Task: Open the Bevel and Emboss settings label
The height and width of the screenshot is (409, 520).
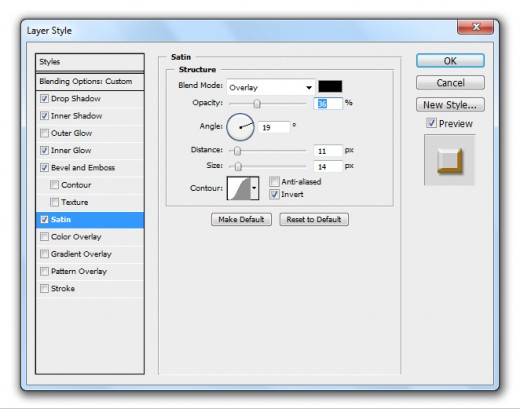Action: pyautogui.click(x=83, y=168)
